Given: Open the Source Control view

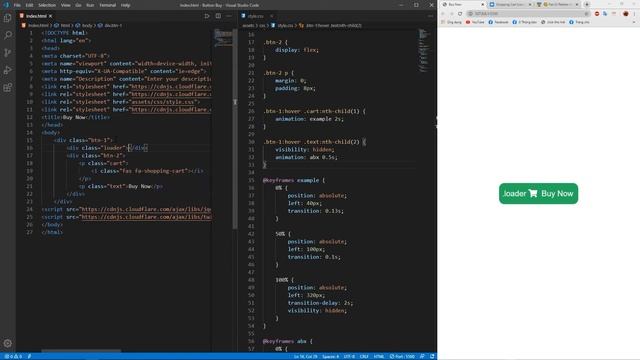Looking at the screenshot, I should coord(8,53).
